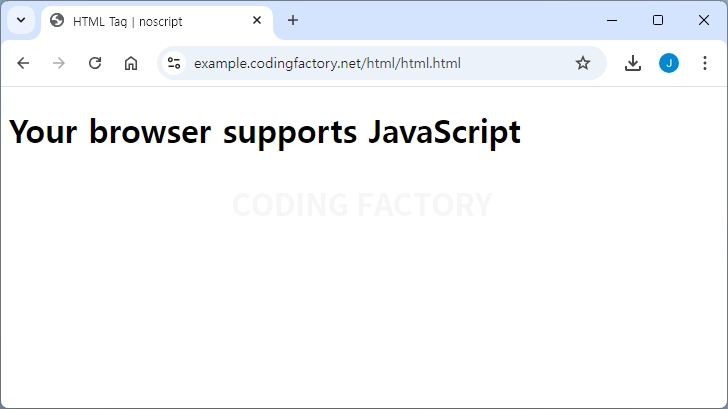Viewport: 728px width, 409px height.
Task: Open the downloads panel
Action: [632, 63]
